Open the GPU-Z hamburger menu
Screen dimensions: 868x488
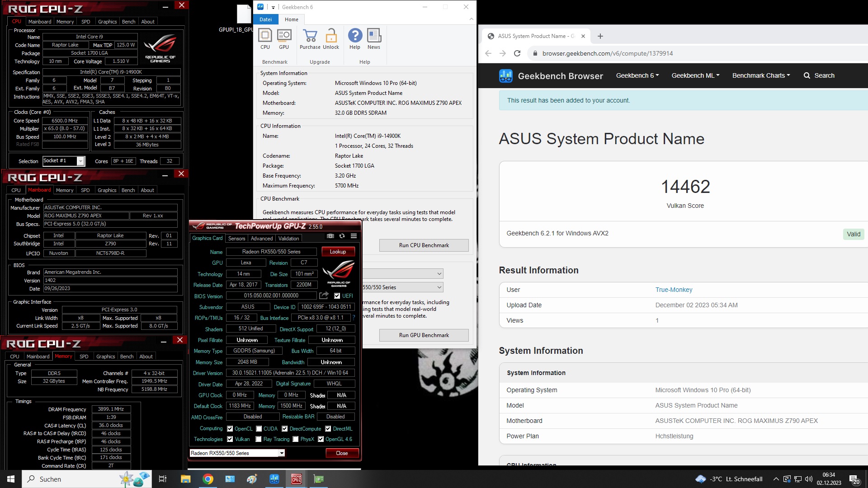(354, 236)
